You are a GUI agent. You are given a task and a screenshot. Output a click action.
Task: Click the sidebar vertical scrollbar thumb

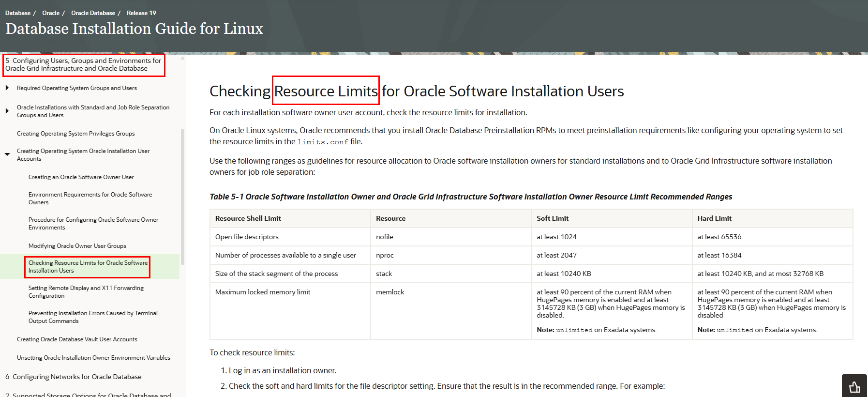click(x=182, y=197)
